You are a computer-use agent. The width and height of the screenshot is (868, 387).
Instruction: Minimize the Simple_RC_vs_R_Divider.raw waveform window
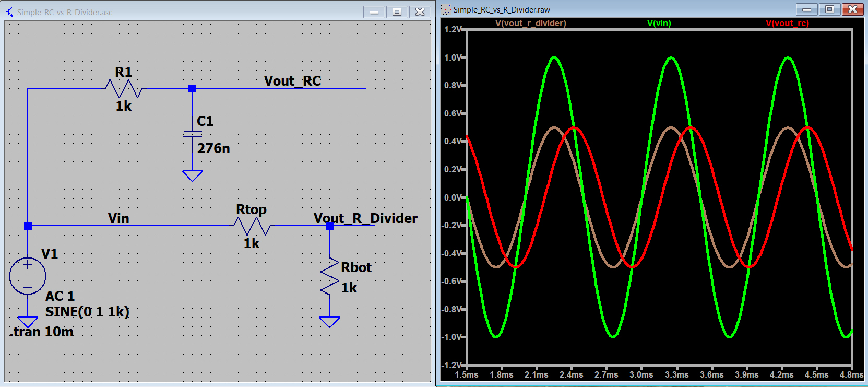(806, 9)
